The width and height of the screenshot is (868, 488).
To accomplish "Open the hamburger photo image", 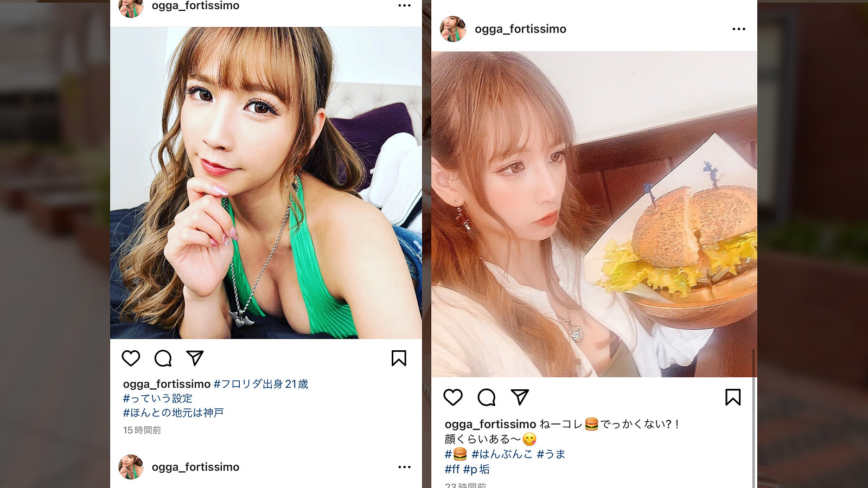I will 594,214.
